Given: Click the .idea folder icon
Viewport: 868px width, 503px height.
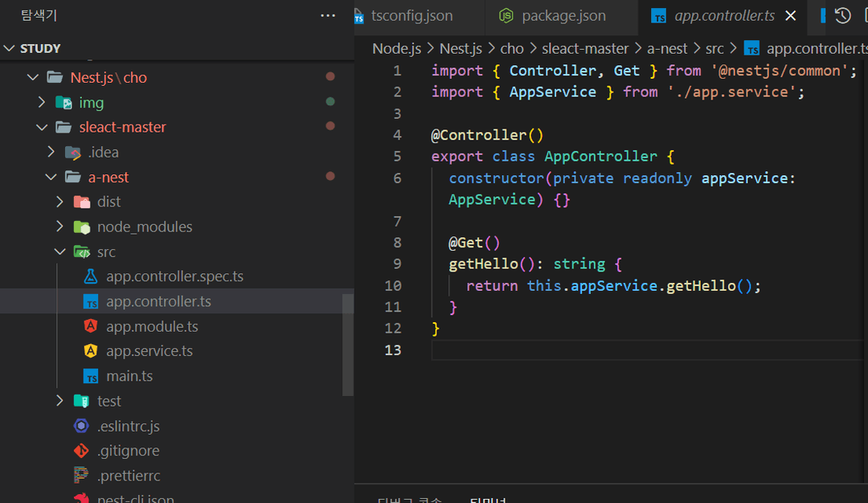Looking at the screenshot, I should click(72, 152).
